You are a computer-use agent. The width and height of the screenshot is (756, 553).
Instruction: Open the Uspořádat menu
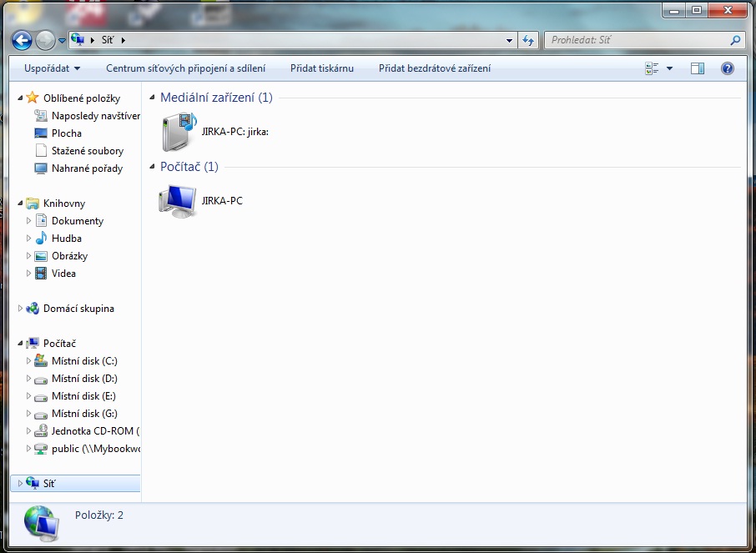[x=52, y=68]
